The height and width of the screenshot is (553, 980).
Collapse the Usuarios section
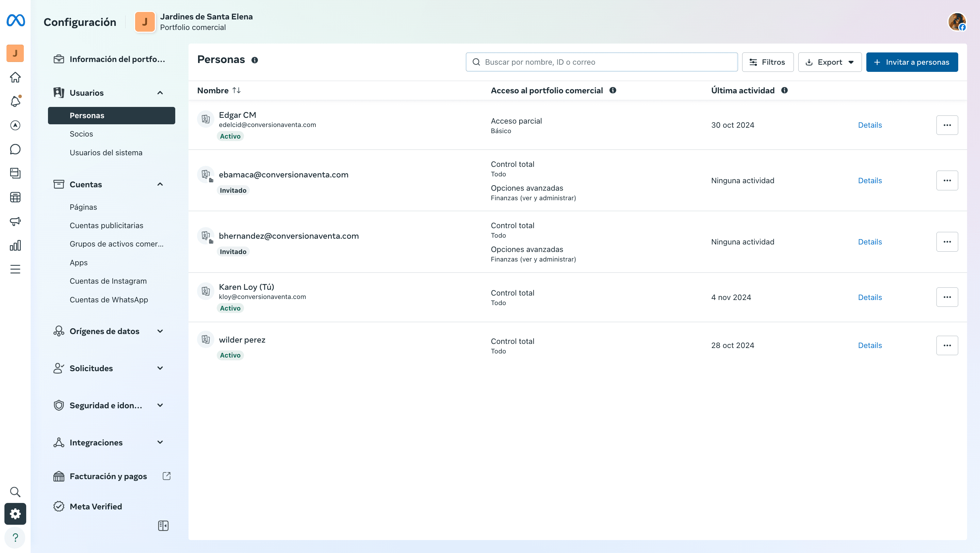click(x=160, y=93)
